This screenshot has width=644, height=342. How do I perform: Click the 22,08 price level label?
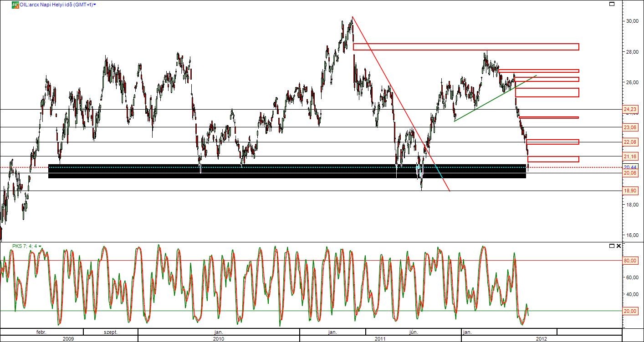point(631,142)
